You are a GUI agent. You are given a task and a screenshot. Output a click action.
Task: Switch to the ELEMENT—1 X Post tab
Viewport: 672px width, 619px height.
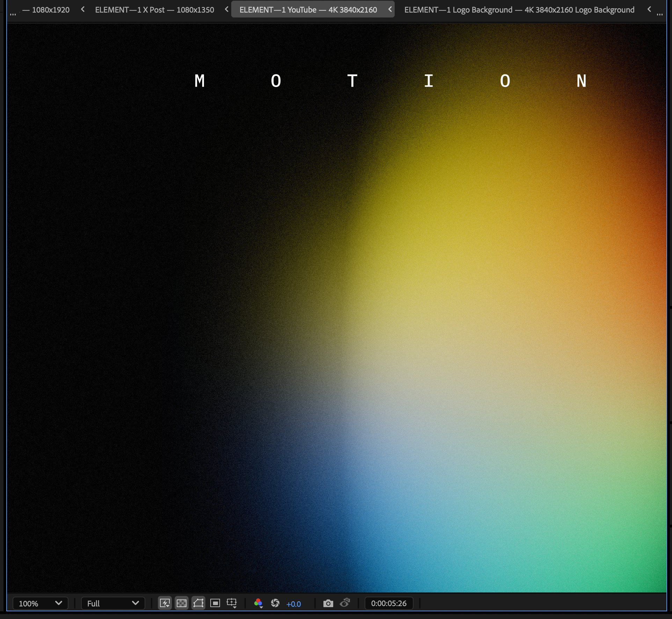pyautogui.click(x=154, y=9)
